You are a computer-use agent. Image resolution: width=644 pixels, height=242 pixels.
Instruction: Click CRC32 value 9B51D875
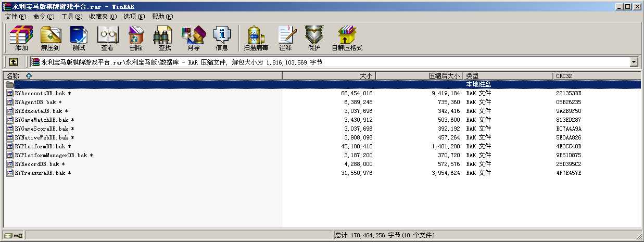(569, 155)
